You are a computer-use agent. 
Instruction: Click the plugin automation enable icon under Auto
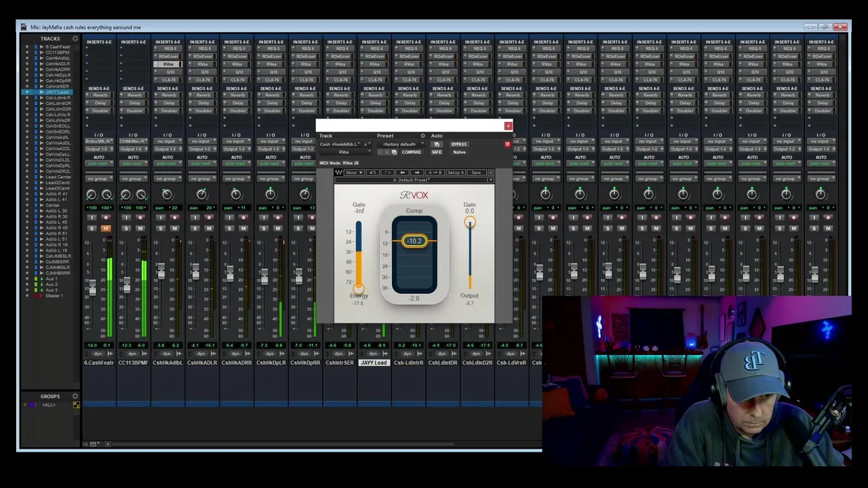pyautogui.click(x=437, y=144)
